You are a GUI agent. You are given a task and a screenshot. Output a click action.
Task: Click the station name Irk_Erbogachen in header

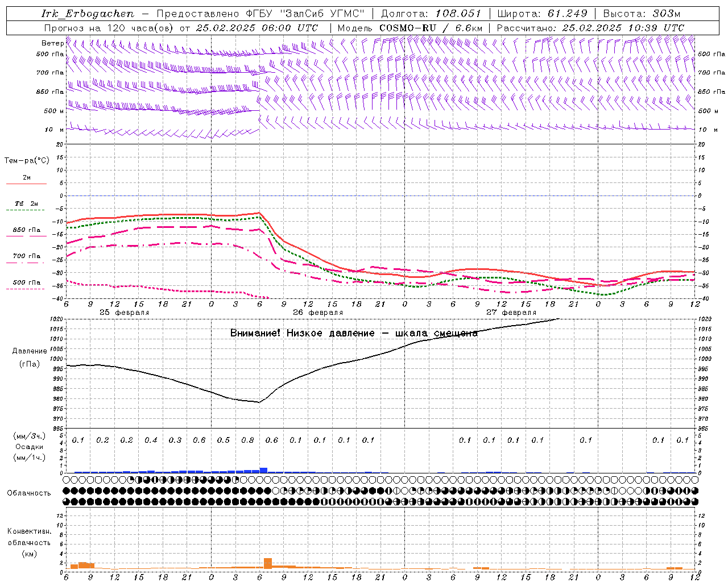click(88, 14)
